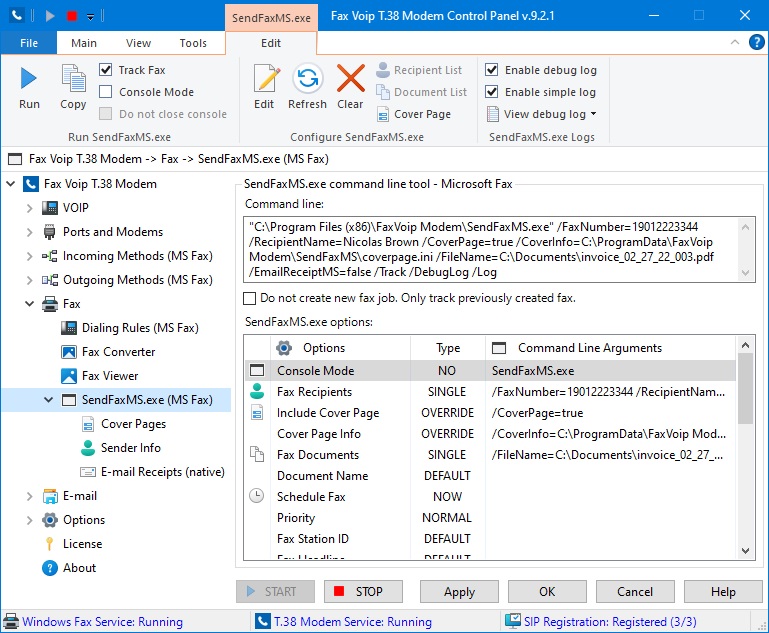Click T.38 Modem Service status icon
769x633 pixels.
pos(262,622)
